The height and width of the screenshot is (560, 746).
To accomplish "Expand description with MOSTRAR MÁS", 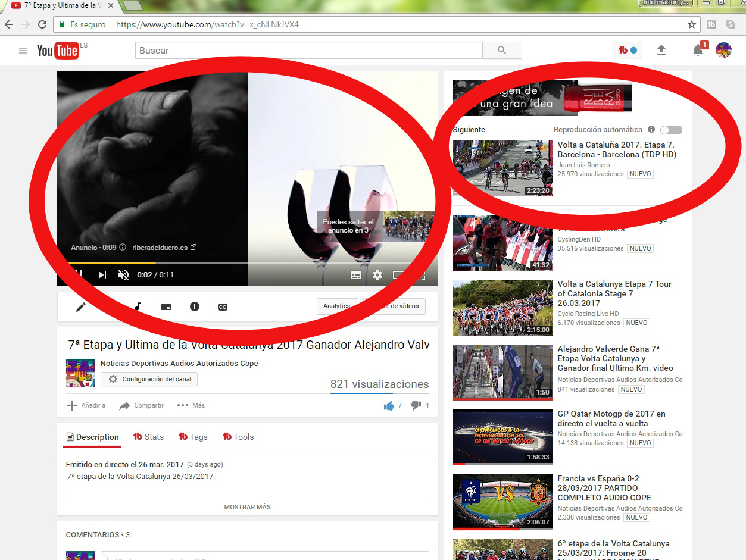I will (x=247, y=507).
